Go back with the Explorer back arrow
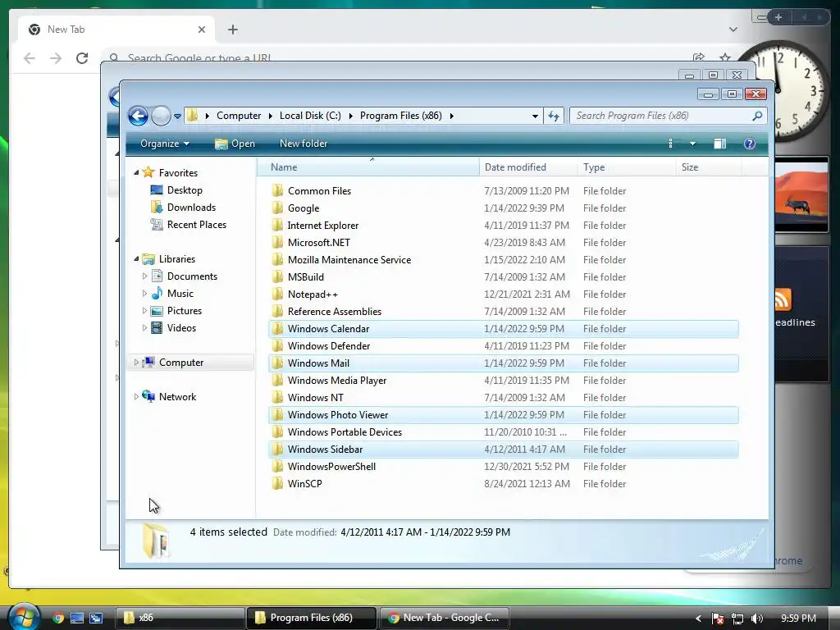The width and height of the screenshot is (840, 630). click(138, 116)
